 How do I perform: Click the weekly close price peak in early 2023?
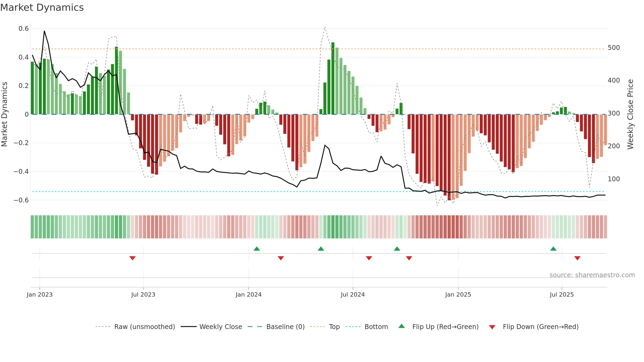(44, 31)
